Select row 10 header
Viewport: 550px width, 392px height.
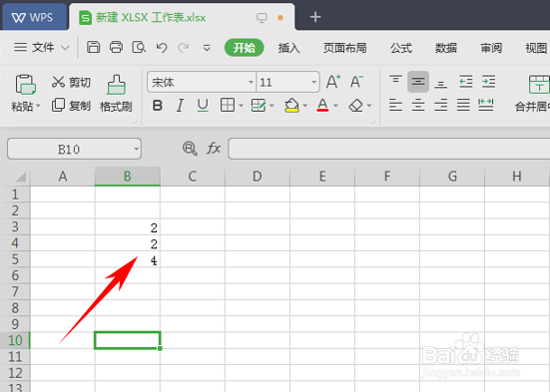(15, 340)
